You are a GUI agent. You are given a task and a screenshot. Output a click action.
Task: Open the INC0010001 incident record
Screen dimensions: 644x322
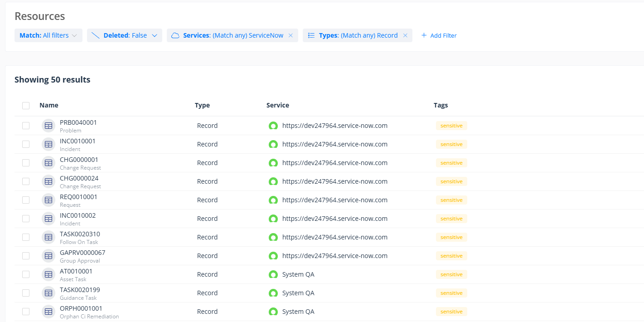coord(77,141)
